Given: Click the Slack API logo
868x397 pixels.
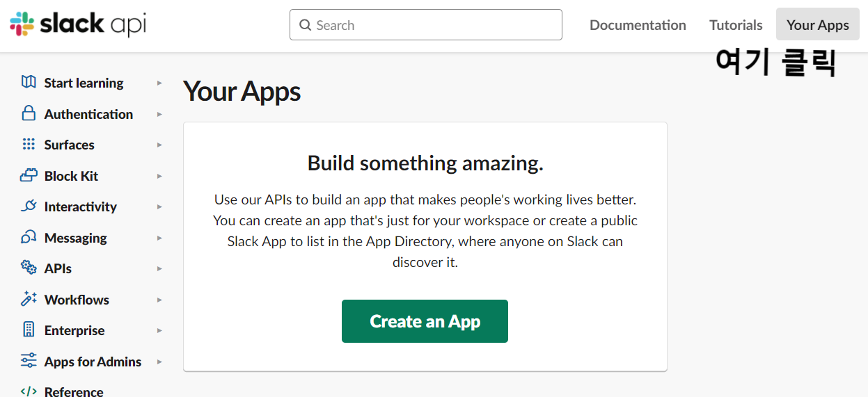Looking at the screenshot, I should 78,24.
